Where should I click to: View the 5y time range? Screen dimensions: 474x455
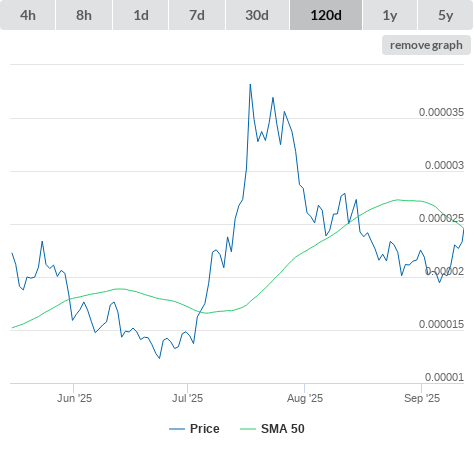click(x=446, y=15)
